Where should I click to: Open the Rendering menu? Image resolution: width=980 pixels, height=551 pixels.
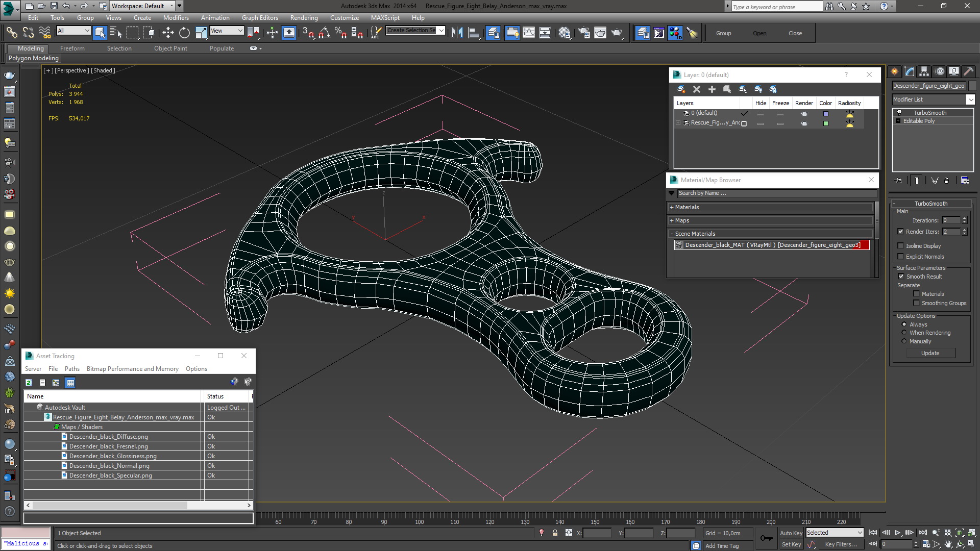[x=304, y=18]
